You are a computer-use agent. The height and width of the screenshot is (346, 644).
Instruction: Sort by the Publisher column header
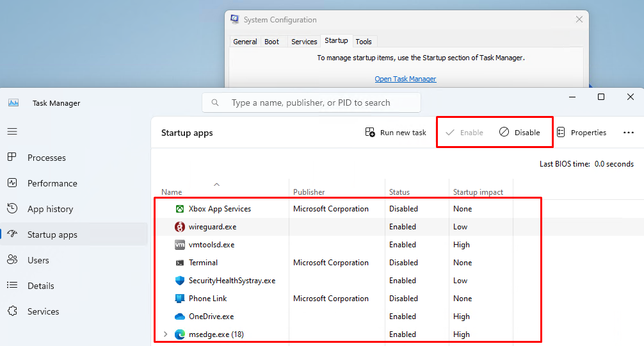[x=309, y=192]
